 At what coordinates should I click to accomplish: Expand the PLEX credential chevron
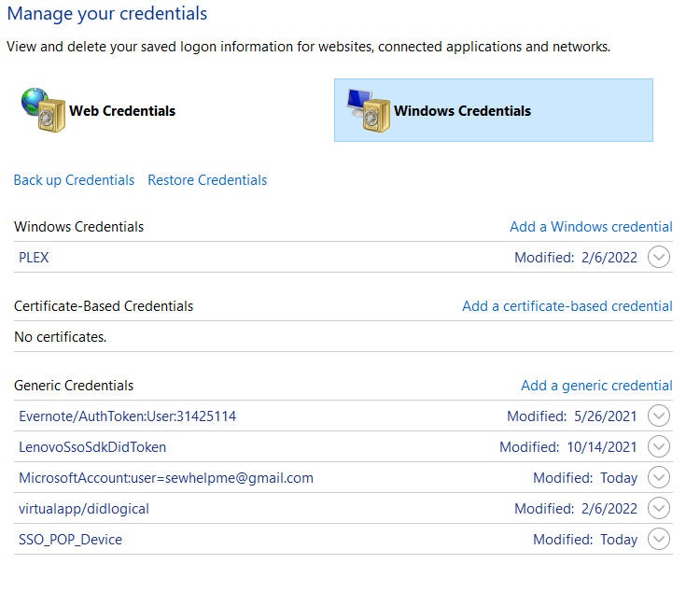(659, 258)
